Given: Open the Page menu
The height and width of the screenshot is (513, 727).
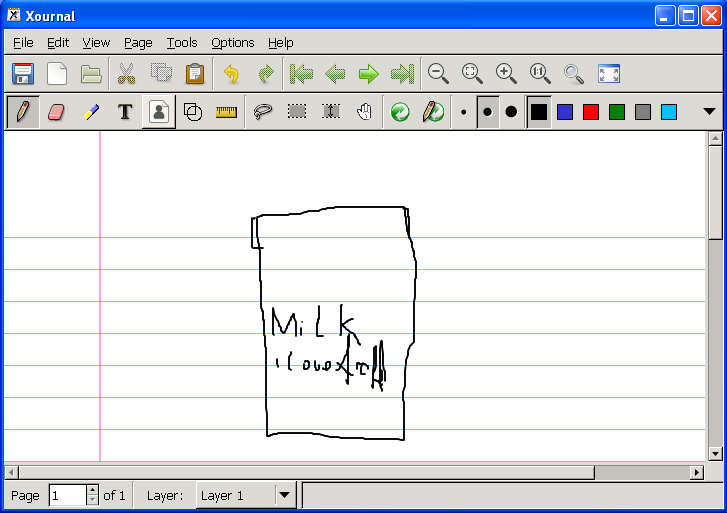Looking at the screenshot, I should (138, 43).
